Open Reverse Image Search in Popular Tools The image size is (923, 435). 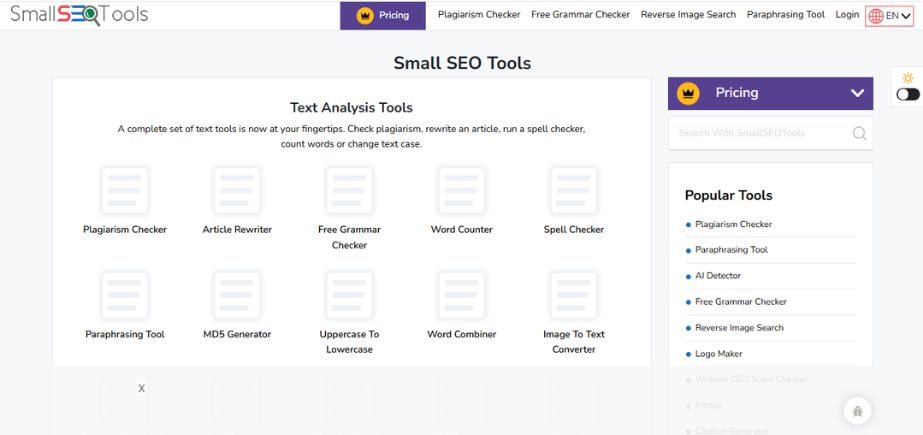[x=739, y=327]
